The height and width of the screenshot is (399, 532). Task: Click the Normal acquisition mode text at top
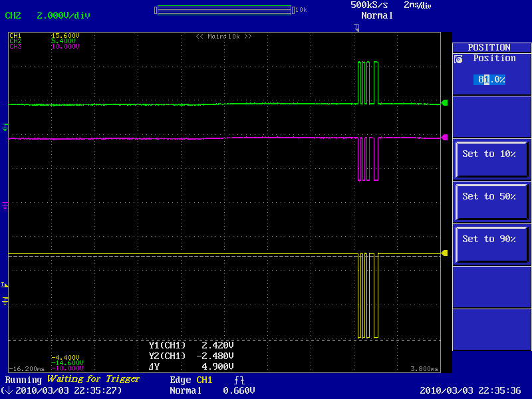[x=377, y=15]
